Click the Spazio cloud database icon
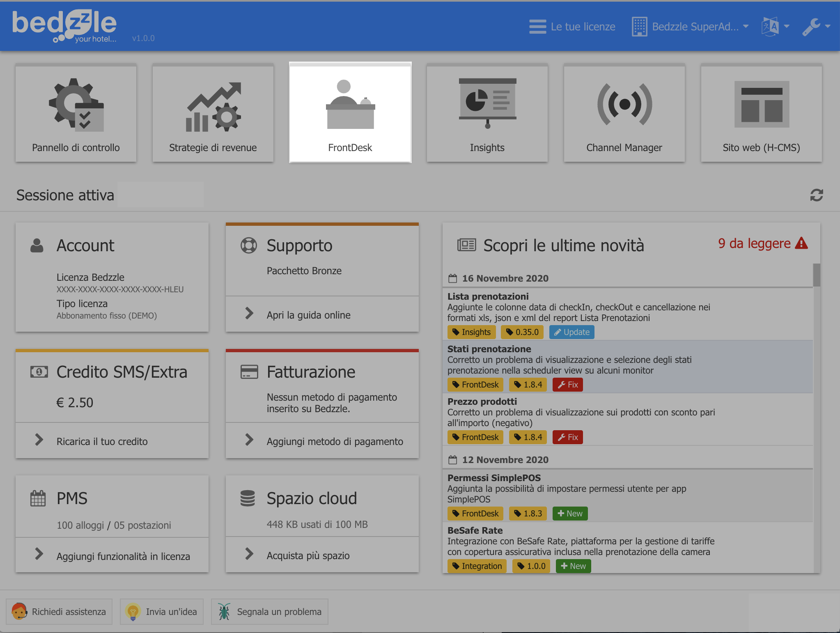 248,498
